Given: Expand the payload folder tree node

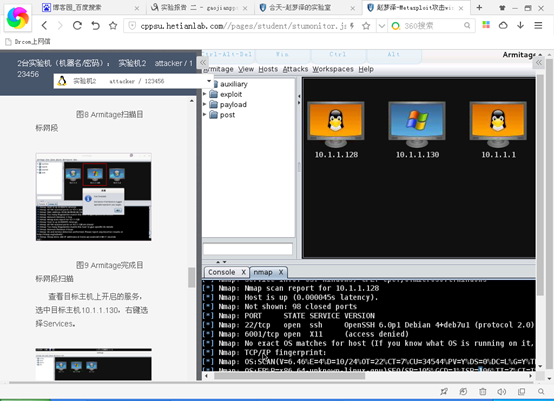Looking at the screenshot, I should click(x=205, y=104).
